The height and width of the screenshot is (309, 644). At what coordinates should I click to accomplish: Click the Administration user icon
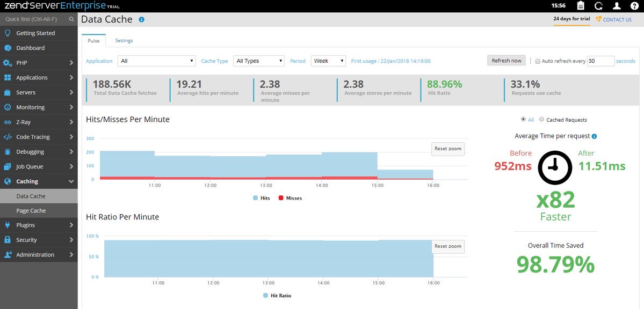tap(8, 254)
